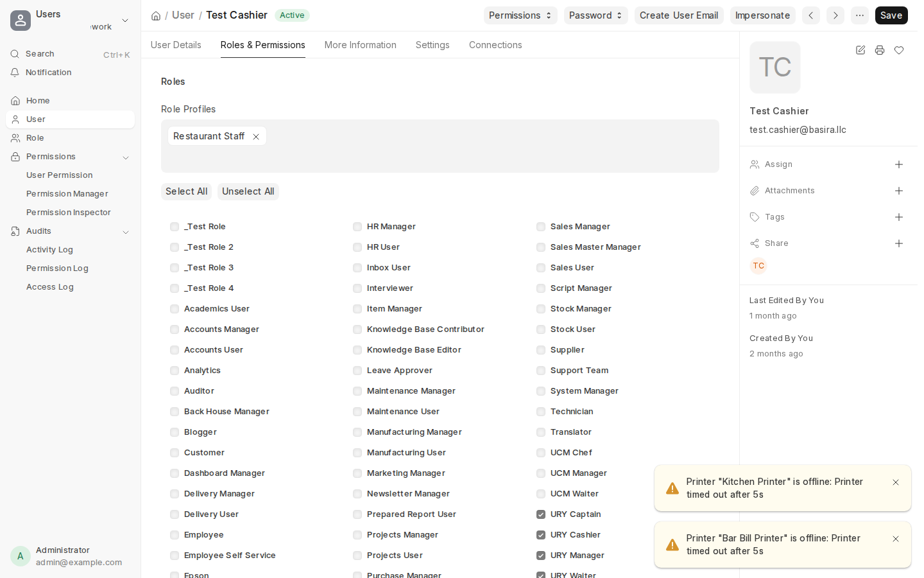The image size is (924, 578).
Task: Click the plus icon next to Share
Action: click(899, 243)
